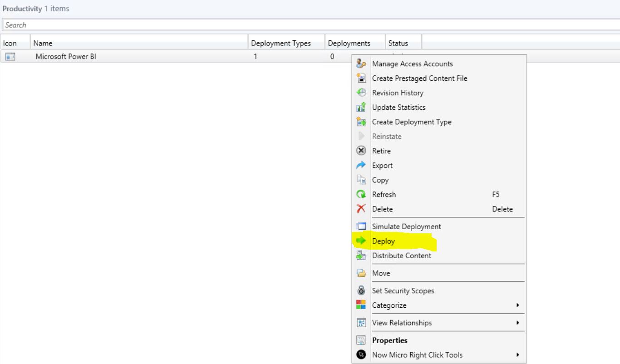Sort by Deployment Types column header
This screenshot has width=620, height=364.
tap(286, 43)
